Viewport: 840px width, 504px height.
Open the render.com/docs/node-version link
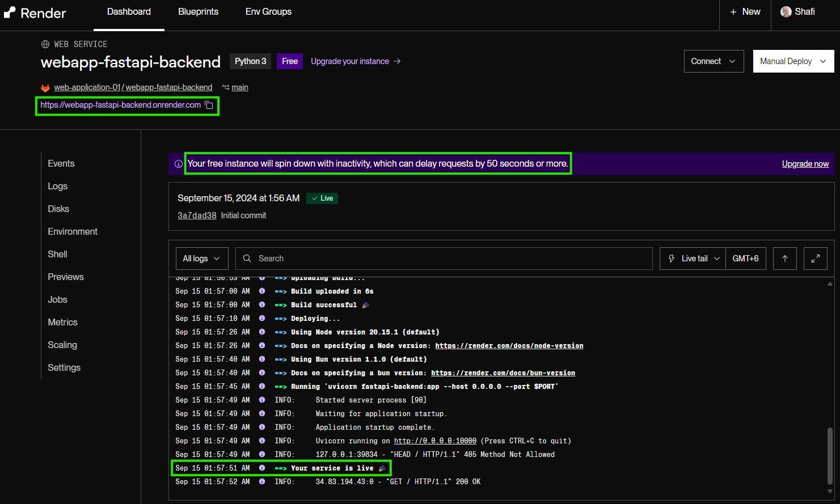[509, 346]
